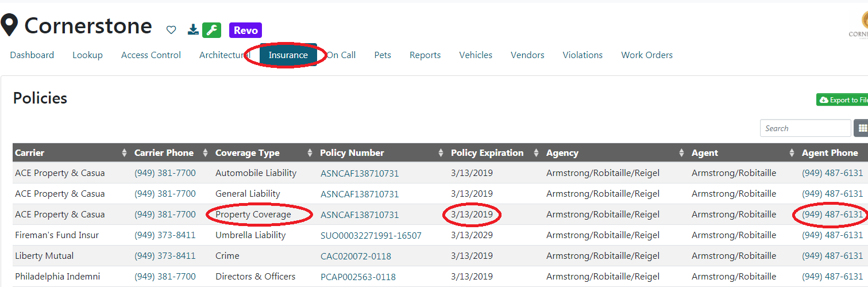Click Fireman's Fund carrier phone (949) 373-8411
The height and width of the screenshot is (287, 868).
tap(165, 235)
